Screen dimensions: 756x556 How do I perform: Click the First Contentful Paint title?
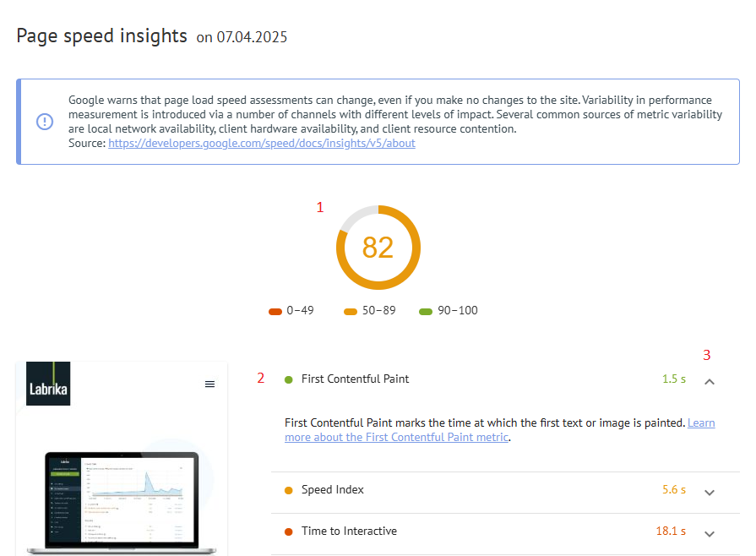[355, 379]
